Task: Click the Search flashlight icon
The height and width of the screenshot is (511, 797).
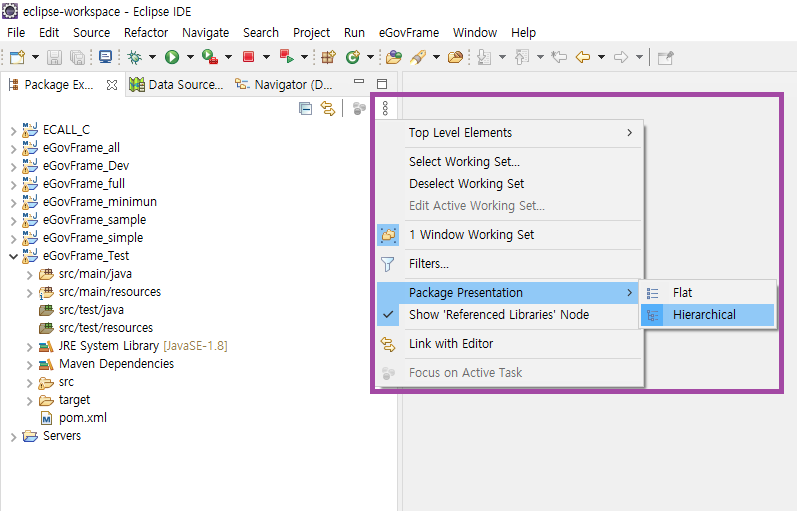Action: 418,57
